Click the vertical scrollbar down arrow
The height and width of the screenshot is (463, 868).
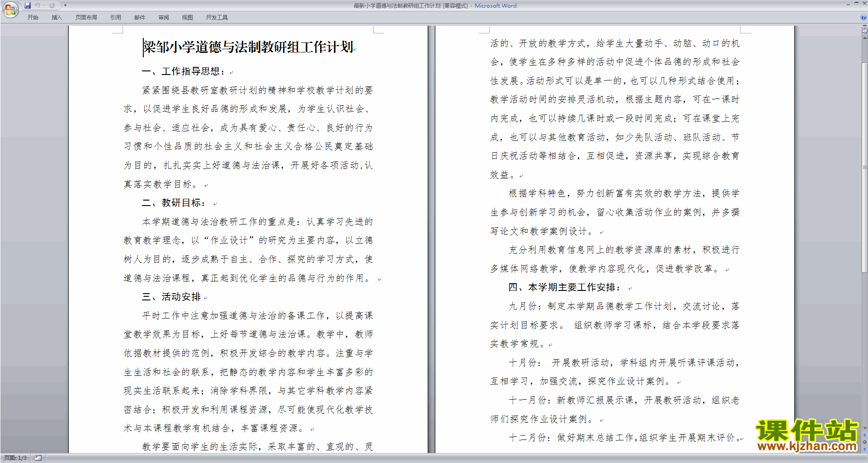(865, 428)
